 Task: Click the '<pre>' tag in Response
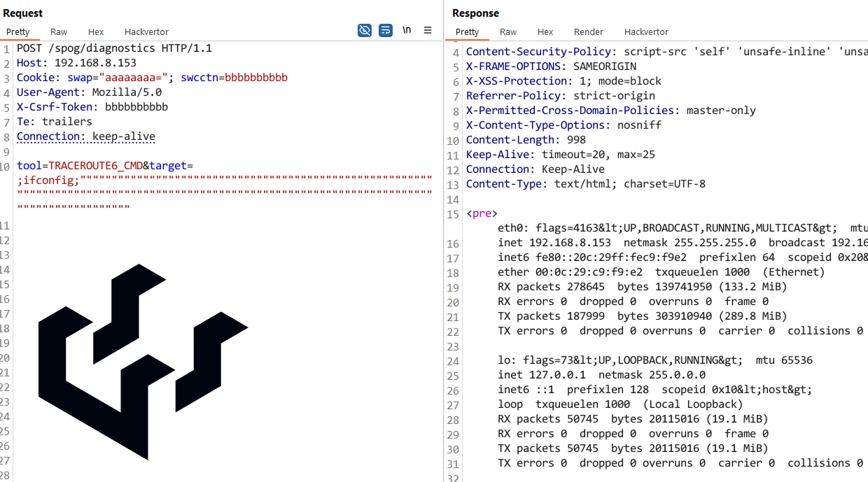482,213
